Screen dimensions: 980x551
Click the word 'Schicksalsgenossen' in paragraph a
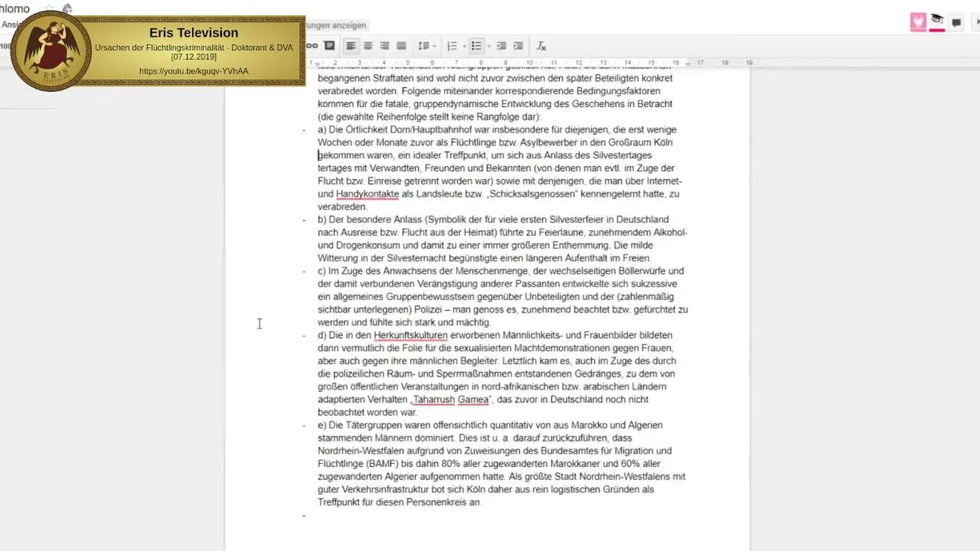(533, 194)
